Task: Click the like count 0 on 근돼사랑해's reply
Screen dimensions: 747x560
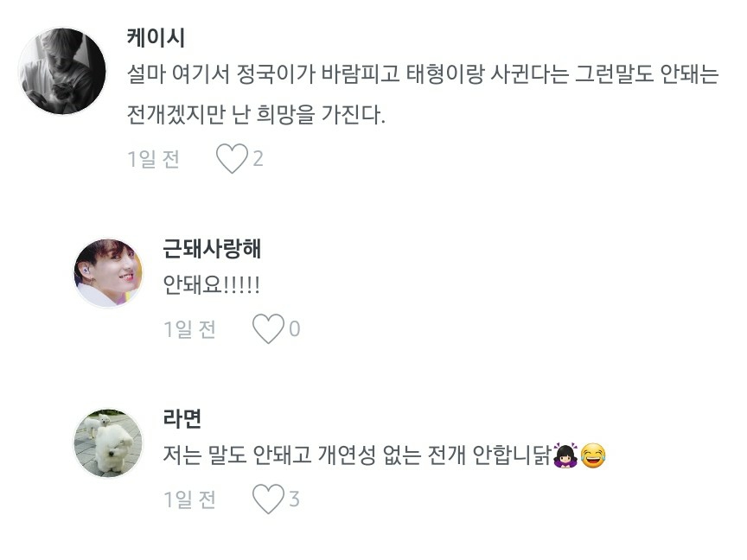Action: (295, 329)
